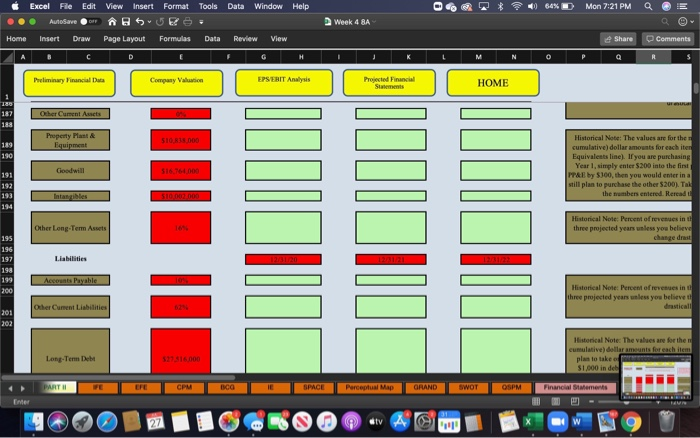The image size is (700, 438).
Task: Open Excel icon in the dock
Action: [533, 421]
